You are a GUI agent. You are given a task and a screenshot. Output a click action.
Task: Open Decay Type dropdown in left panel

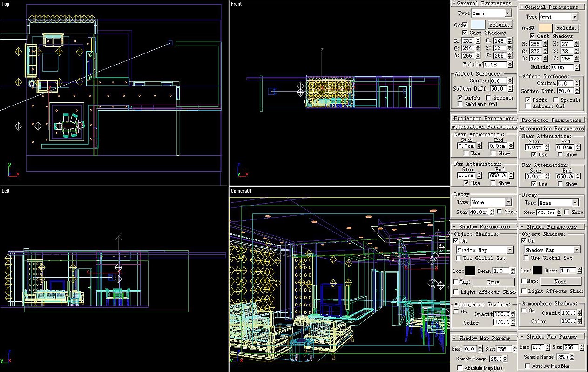(x=491, y=202)
